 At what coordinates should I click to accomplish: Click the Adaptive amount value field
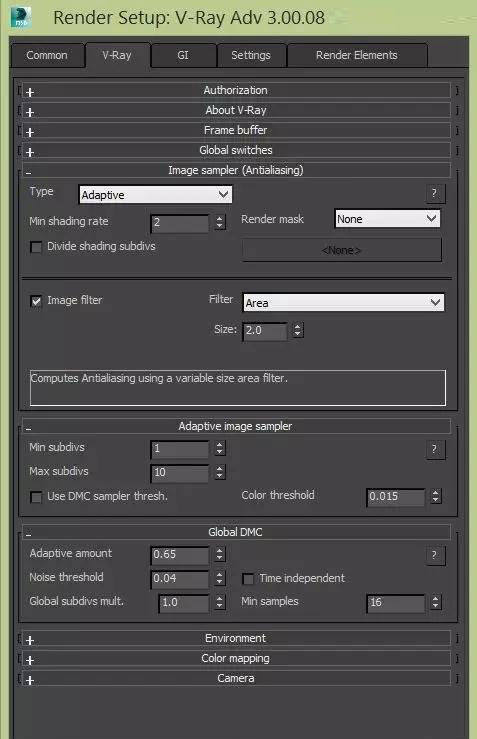(x=180, y=555)
